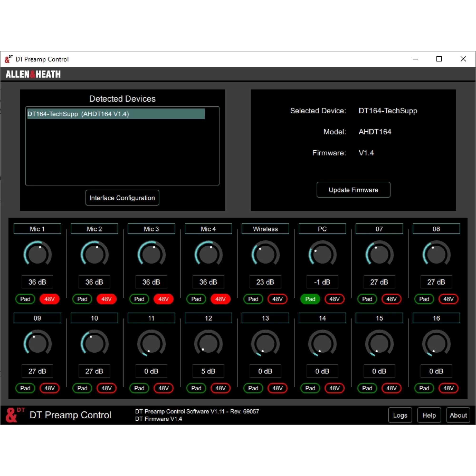Click the Wireless gain knob
Image resolution: width=476 pixels, height=476 pixels.
pyautogui.click(x=265, y=254)
